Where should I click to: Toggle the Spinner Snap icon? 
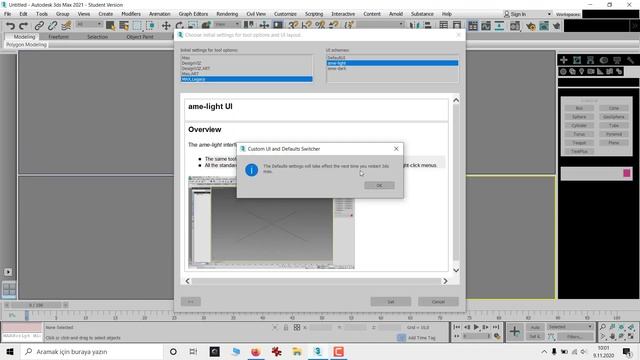pos(334,26)
